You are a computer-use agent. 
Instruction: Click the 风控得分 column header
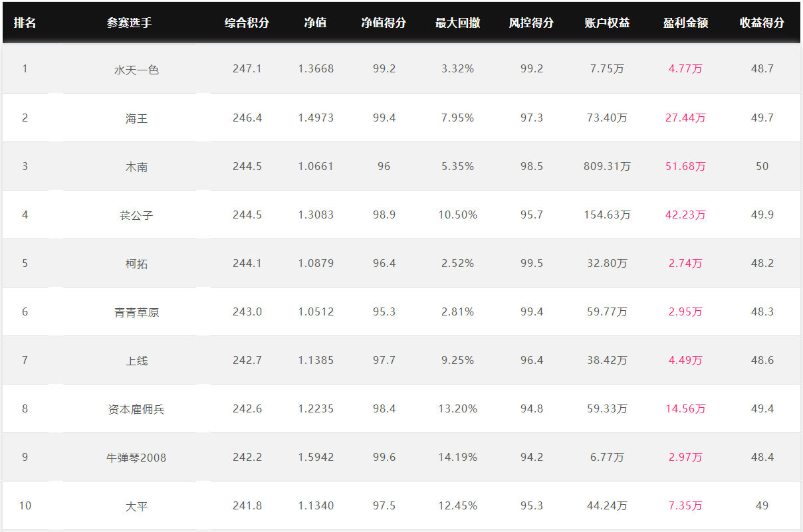click(x=531, y=23)
